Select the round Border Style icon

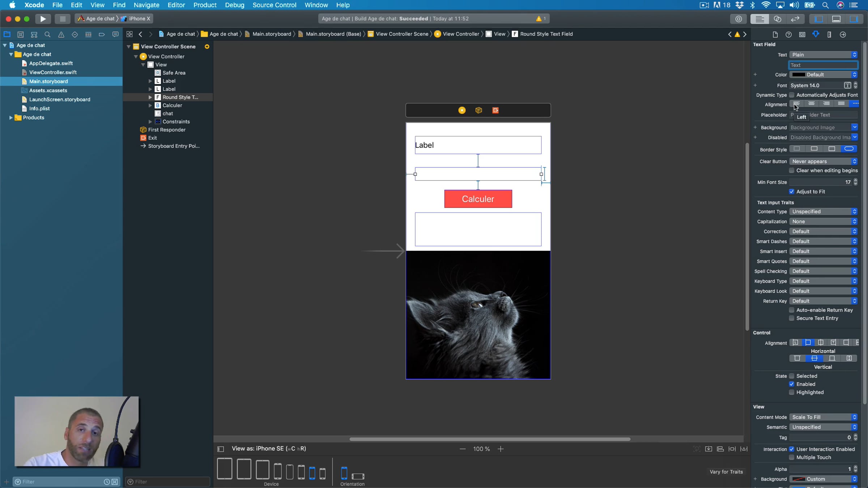click(849, 149)
